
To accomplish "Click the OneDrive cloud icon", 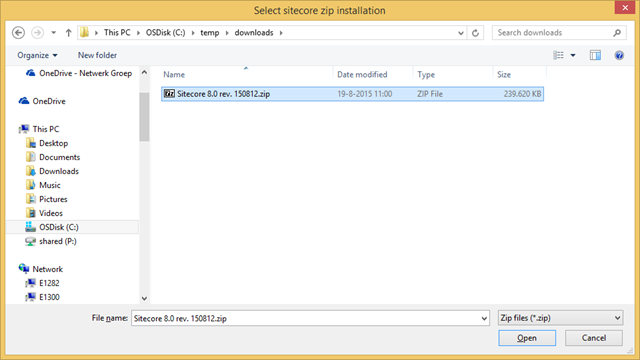I will pyautogui.click(x=24, y=101).
